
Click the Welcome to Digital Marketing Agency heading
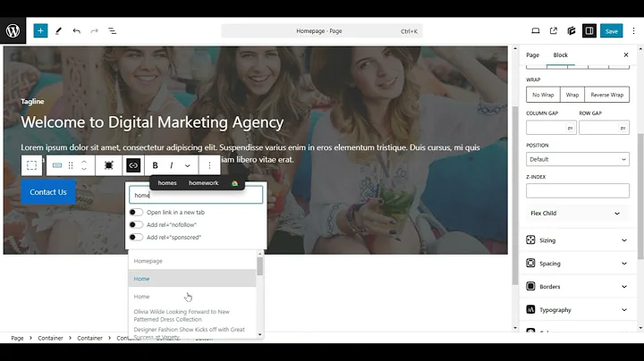(x=152, y=122)
